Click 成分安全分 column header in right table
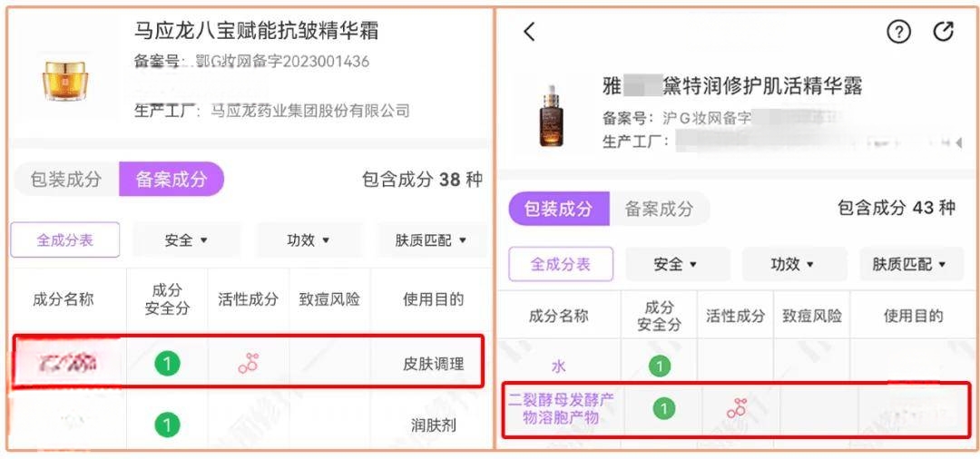This screenshot has width=980, height=459. (660, 316)
